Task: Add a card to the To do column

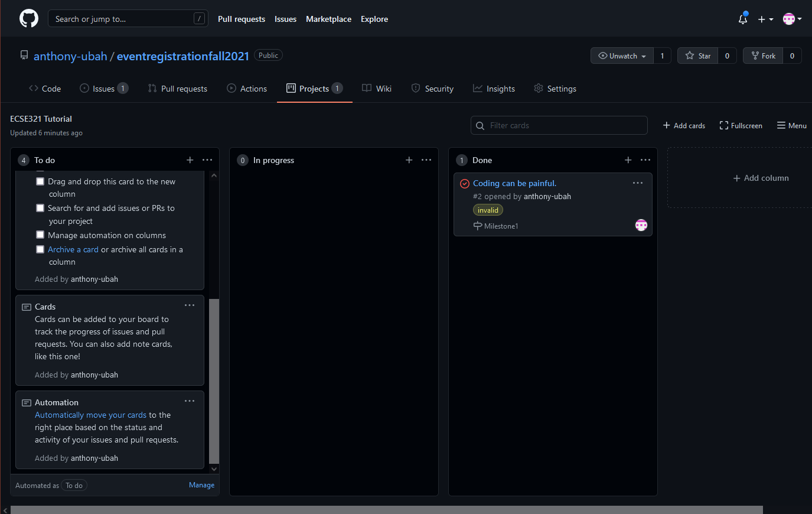Action: pos(190,160)
